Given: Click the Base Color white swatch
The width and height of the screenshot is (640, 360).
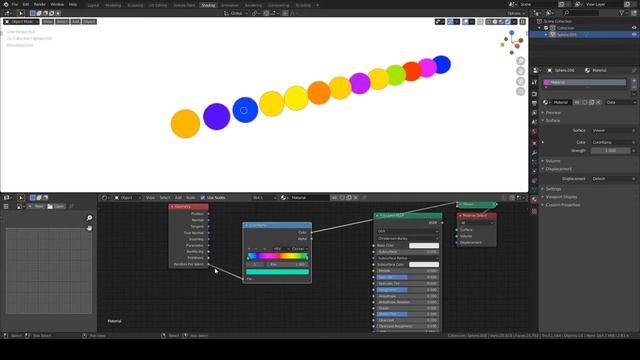Looking at the screenshot, I should click(x=424, y=246).
